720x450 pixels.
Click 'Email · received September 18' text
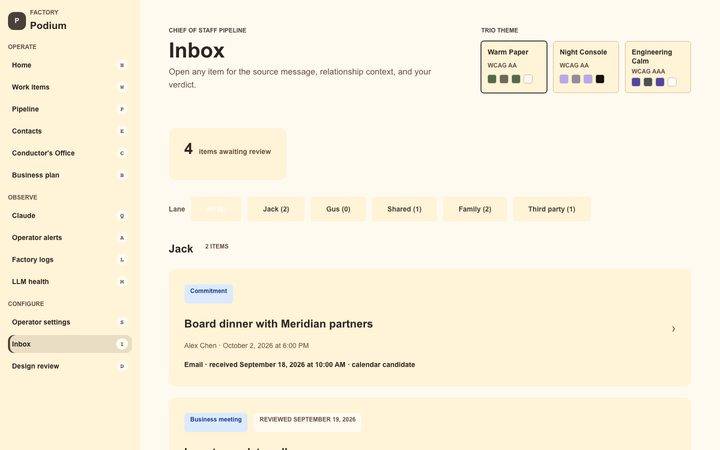(x=299, y=365)
